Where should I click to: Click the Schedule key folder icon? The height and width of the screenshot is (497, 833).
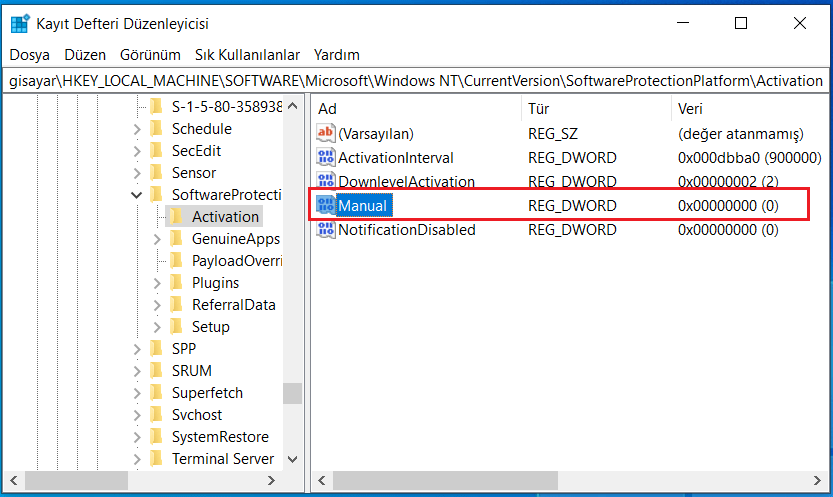click(155, 129)
